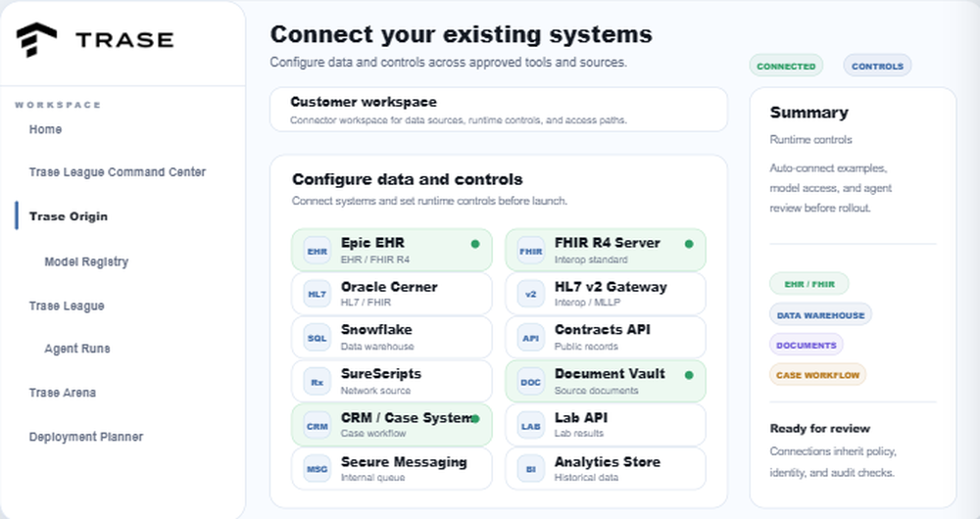
Task: Click the 'WORKSPACE' sidebar section label
Action: 58,105
